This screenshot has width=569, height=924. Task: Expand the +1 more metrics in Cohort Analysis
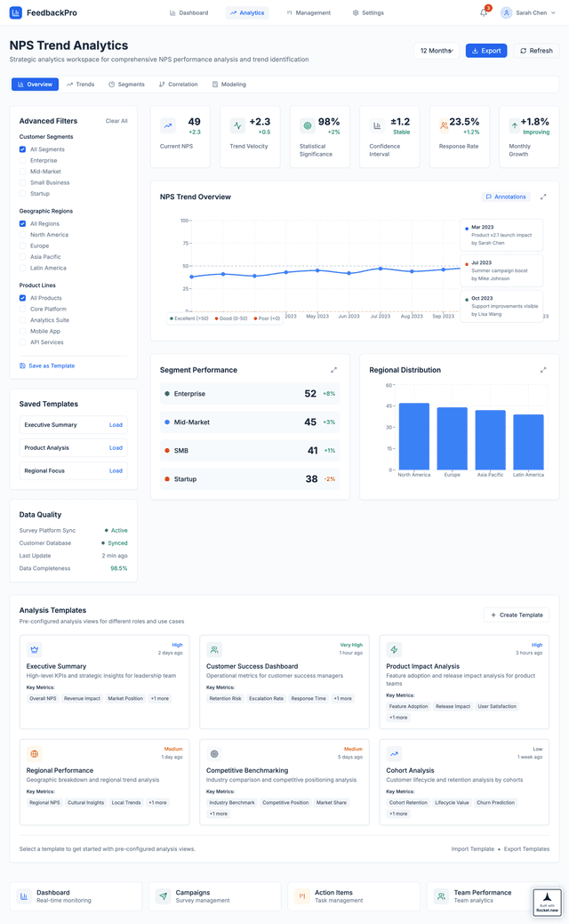(x=398, y=814)
